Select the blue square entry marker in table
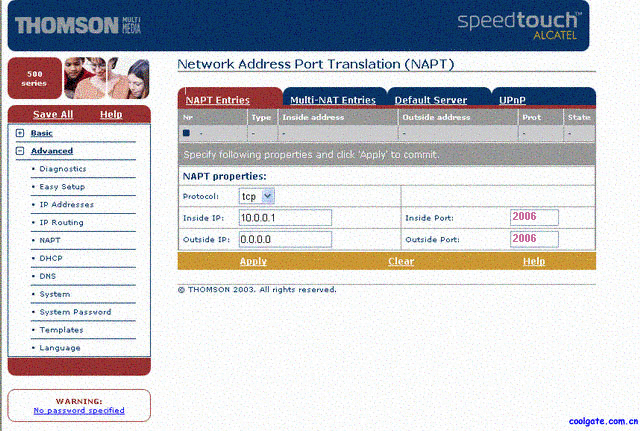Viewport: 640px width, 431px height. tap(186, 132)
